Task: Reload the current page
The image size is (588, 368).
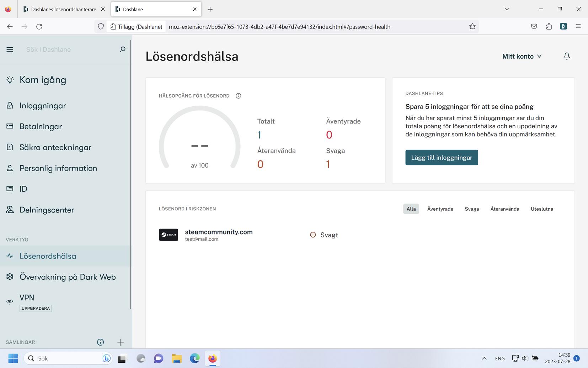Action: (x=39, y=26)
